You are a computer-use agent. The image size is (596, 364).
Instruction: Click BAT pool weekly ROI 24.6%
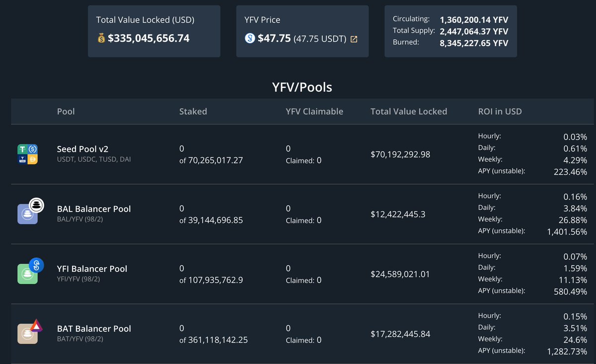click(x=575, y=340)
